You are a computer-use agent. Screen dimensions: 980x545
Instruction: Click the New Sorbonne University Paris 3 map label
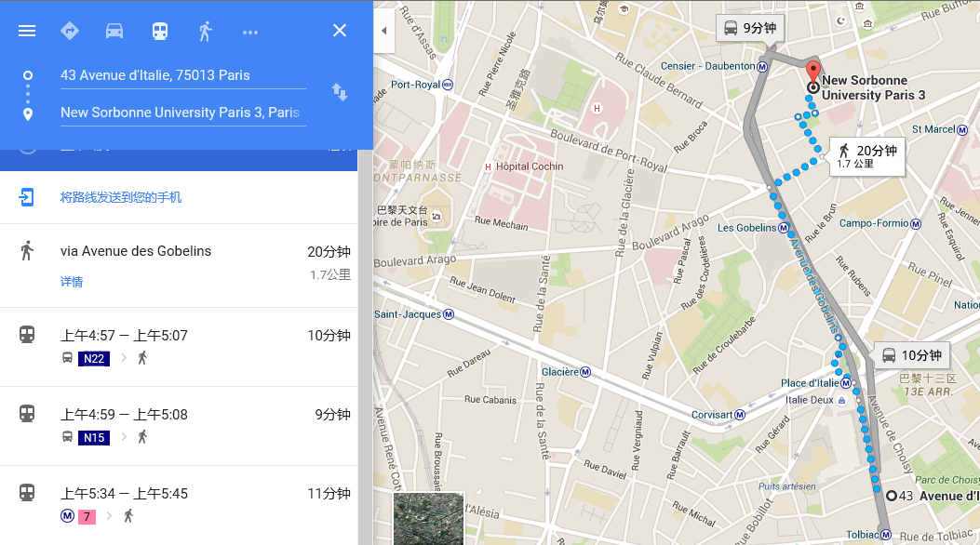873,87
